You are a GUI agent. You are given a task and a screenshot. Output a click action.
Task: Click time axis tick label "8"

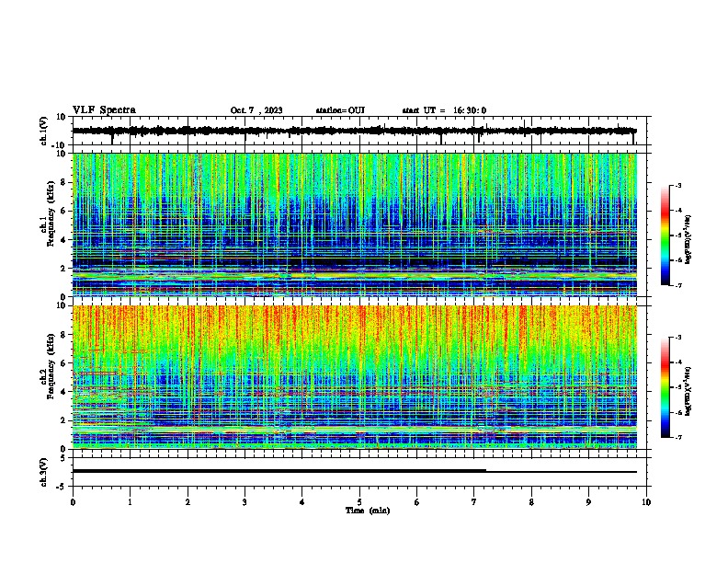tap(531, 502)
